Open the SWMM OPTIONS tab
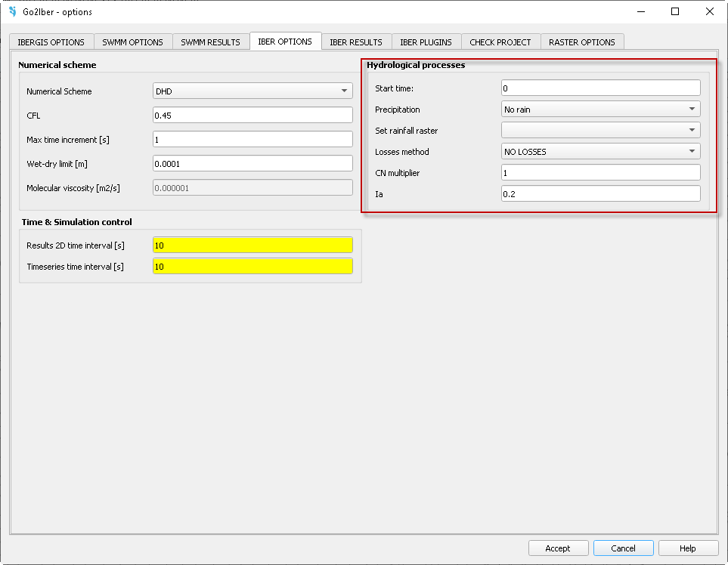728x565 pixels. (x=132, y=42)
